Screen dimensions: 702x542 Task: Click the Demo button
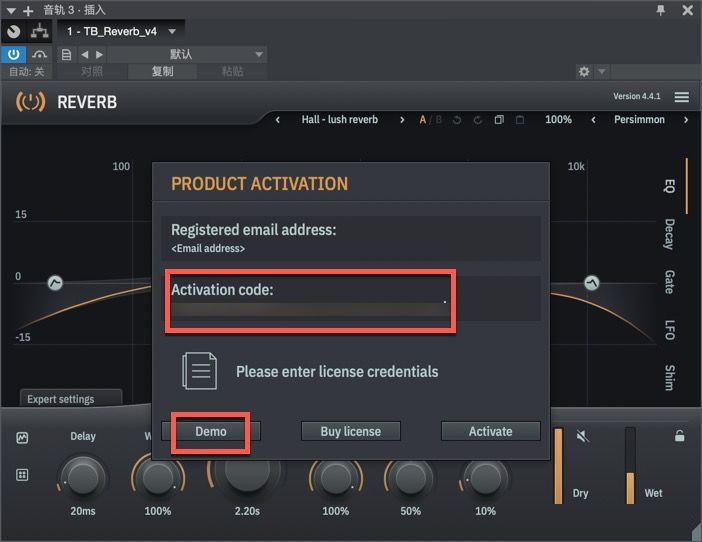coord(210,431)
